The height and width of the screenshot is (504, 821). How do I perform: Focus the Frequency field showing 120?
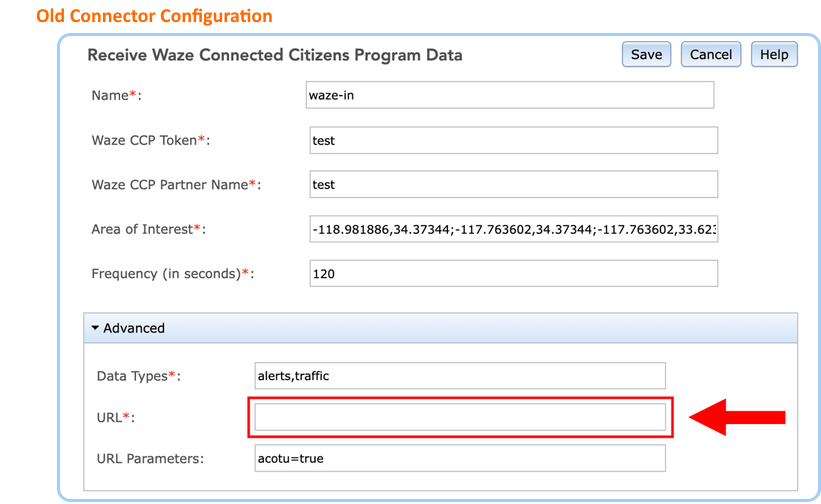pos(513,273)
